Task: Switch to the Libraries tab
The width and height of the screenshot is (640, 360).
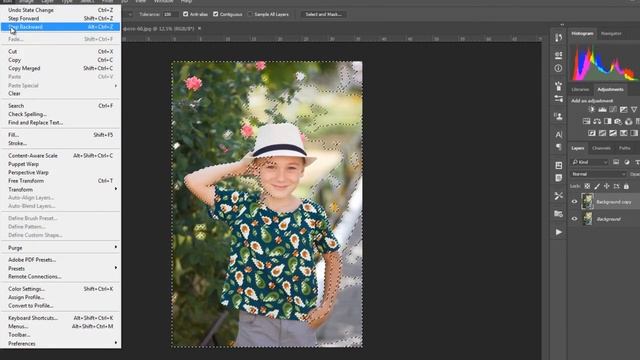Action: pos(580,89)
